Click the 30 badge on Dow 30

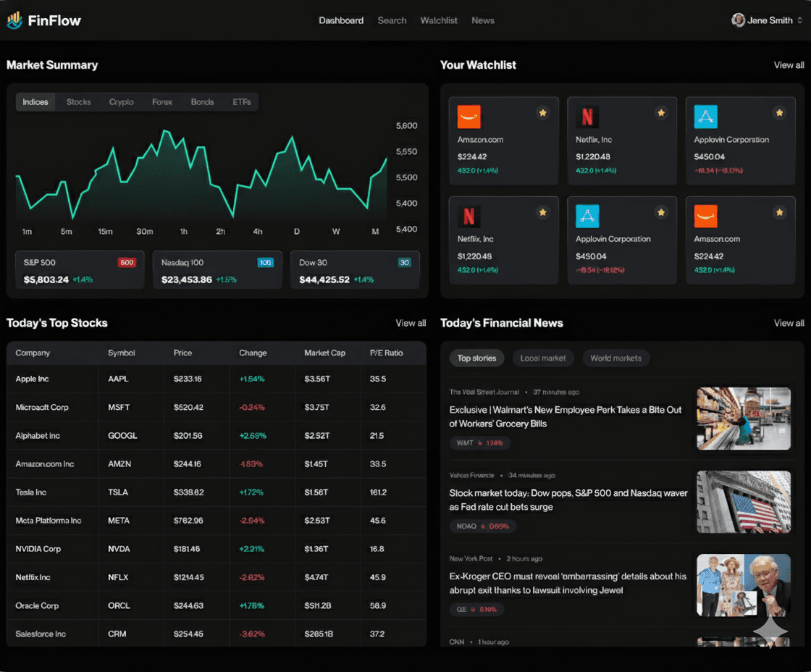pyautogui.click(x=404, y=262)
